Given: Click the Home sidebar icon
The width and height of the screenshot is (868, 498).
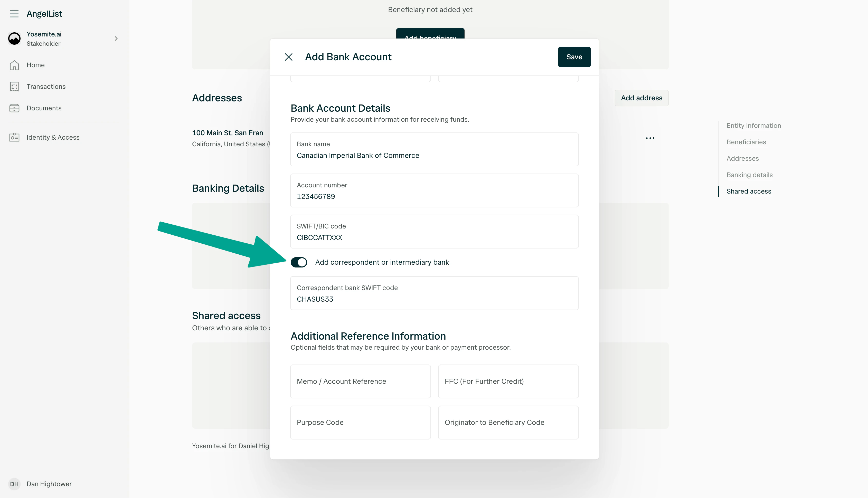Looking at the screenshot, I should pyautogui.click(x=14, y=65).
